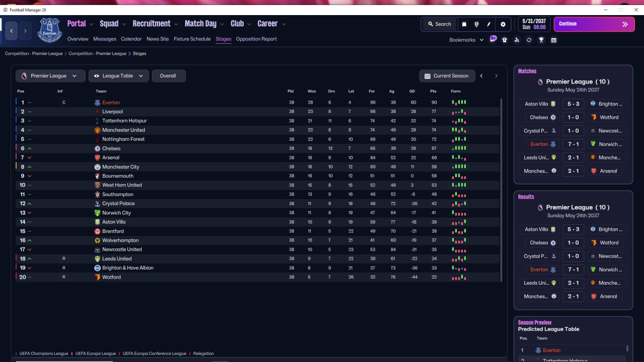The image size is (644, 362).
Task: Open the Wolverhampton team link
Action: (120, 240)
